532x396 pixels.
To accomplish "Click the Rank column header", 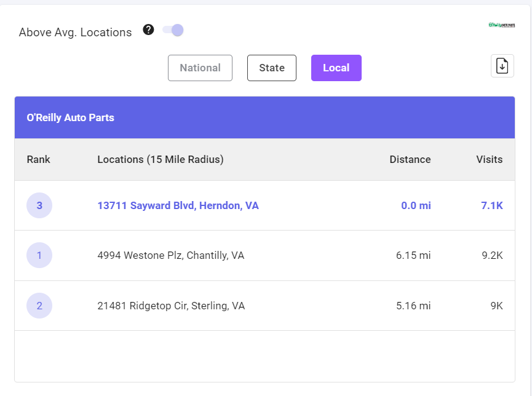I will click(x=39, y=159).
